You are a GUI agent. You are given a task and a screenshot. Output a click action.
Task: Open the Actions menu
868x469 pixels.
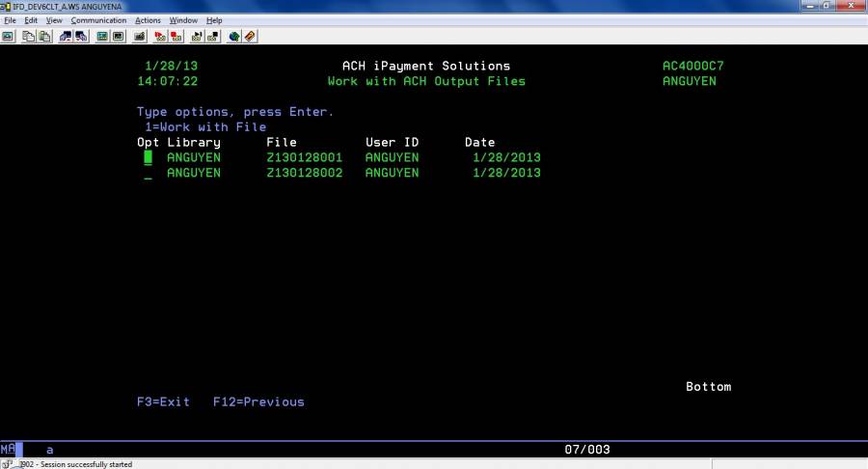click(148, 20)
